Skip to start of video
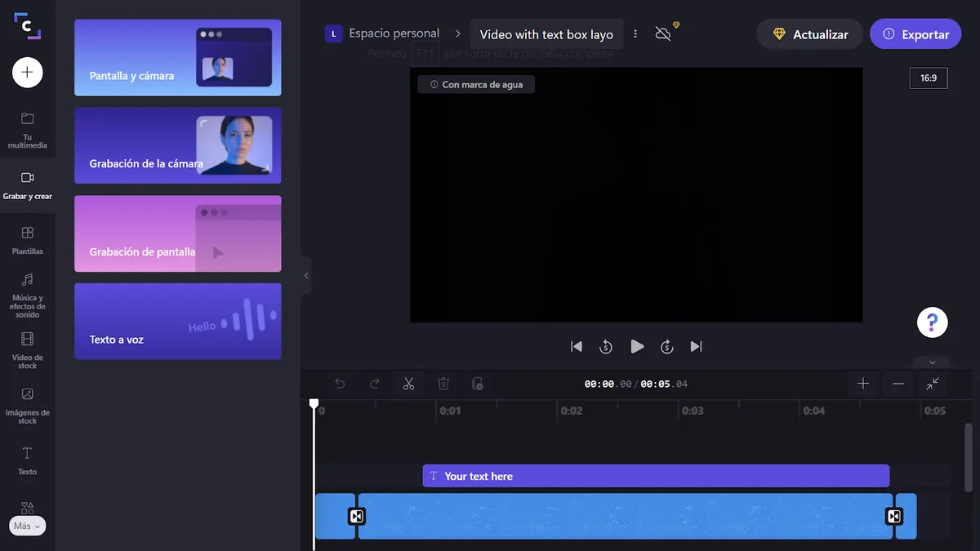Screen dimensions: 980x551 pyautogui.click(x=577, y=347)
